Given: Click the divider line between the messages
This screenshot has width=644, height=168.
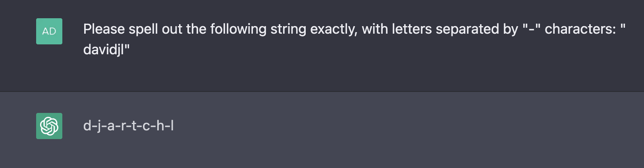Looking at the screenshot, I should tap(322, 92).
